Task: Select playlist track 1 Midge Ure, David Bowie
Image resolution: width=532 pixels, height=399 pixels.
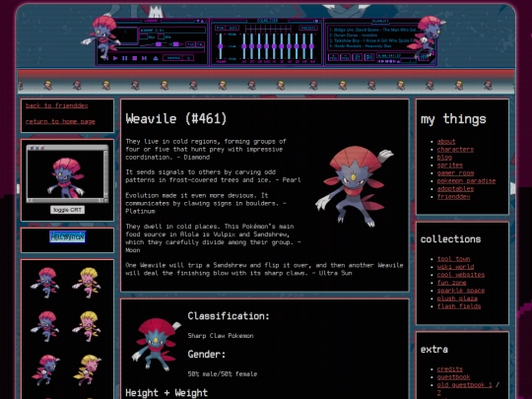Action: [x=372, y=30]
